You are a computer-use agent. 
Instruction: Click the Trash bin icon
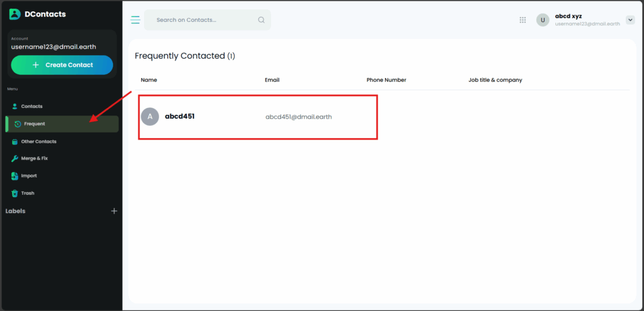pyautogui.click(x=14, y=194)
